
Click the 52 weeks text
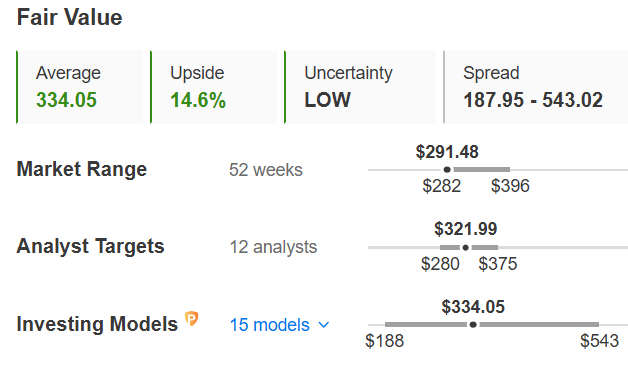[266, 170]
